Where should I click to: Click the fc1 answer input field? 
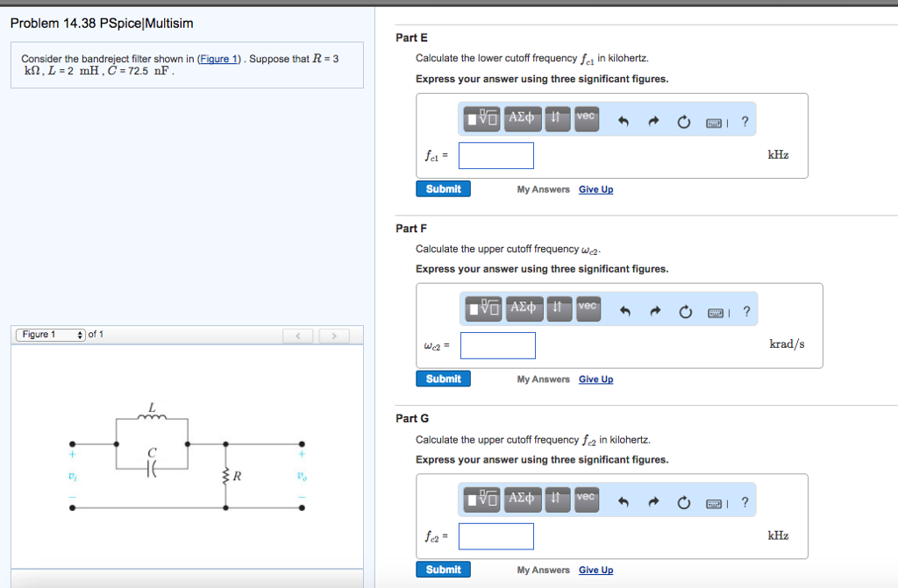click(495, 155)
